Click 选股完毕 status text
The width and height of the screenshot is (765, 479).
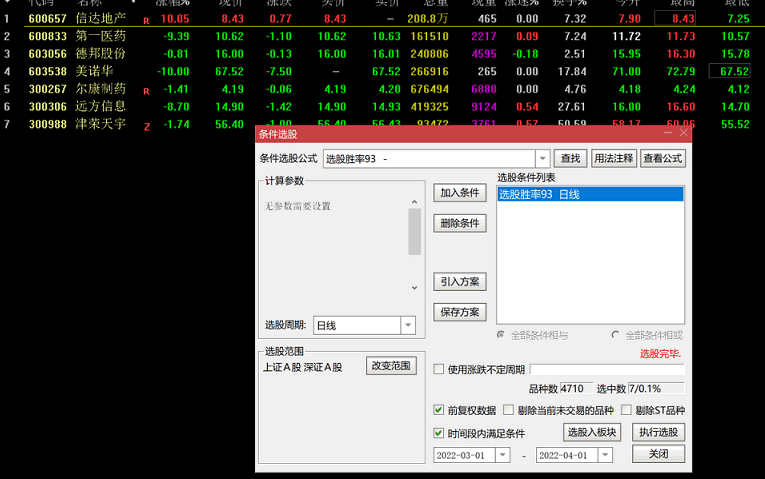coord(661,354)
